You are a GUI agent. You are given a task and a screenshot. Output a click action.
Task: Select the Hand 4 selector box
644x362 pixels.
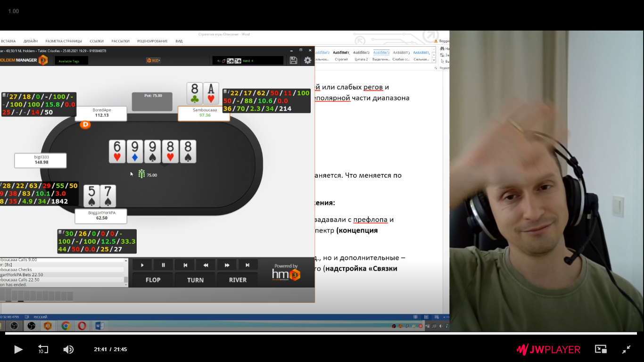pyautogui.click(x=248, y=60)
